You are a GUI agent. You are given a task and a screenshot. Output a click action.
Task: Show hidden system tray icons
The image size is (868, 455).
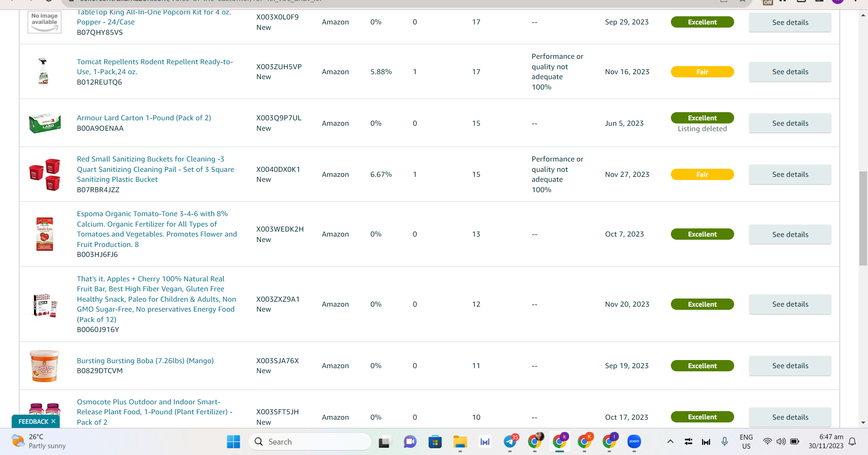click(670, 441)
